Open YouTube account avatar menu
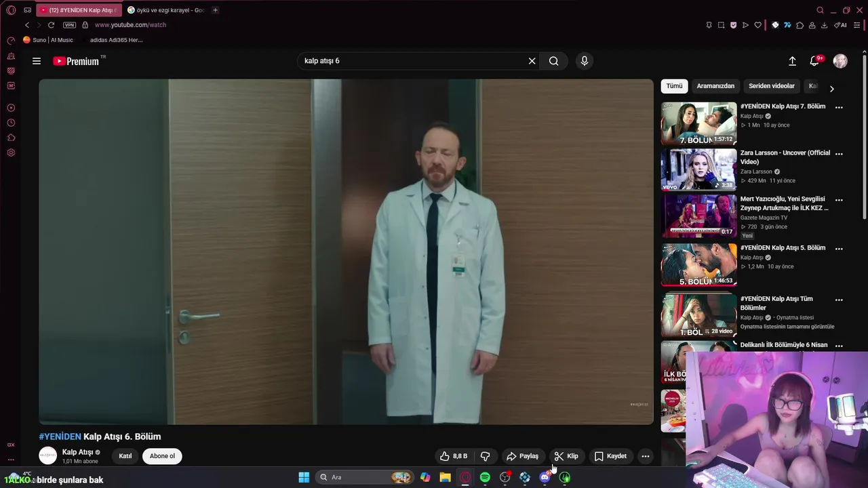 pos(840,61)
